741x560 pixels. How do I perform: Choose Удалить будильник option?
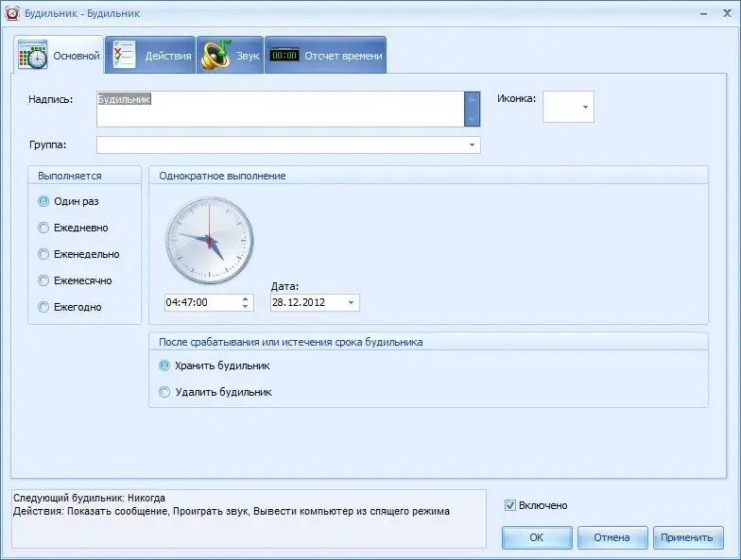coord(215,393)
